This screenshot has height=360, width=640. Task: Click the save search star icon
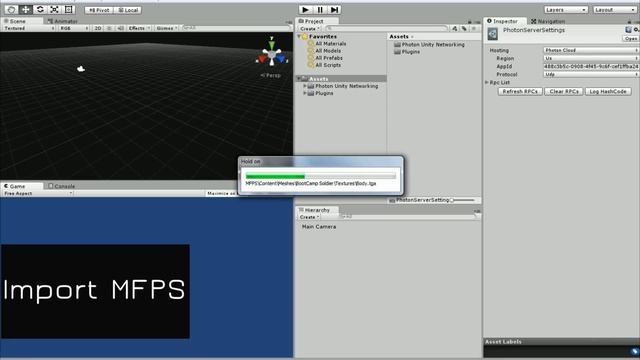[x=473, y=29]
